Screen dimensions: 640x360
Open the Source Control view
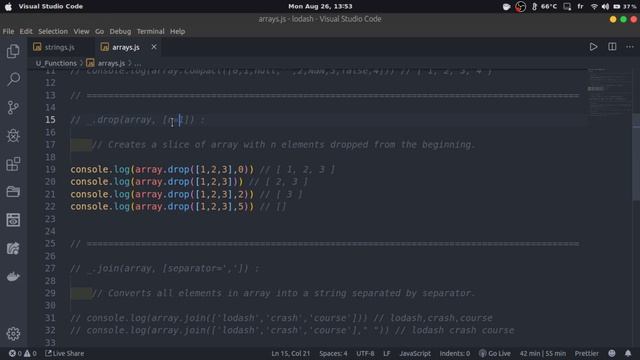(13, 107)
